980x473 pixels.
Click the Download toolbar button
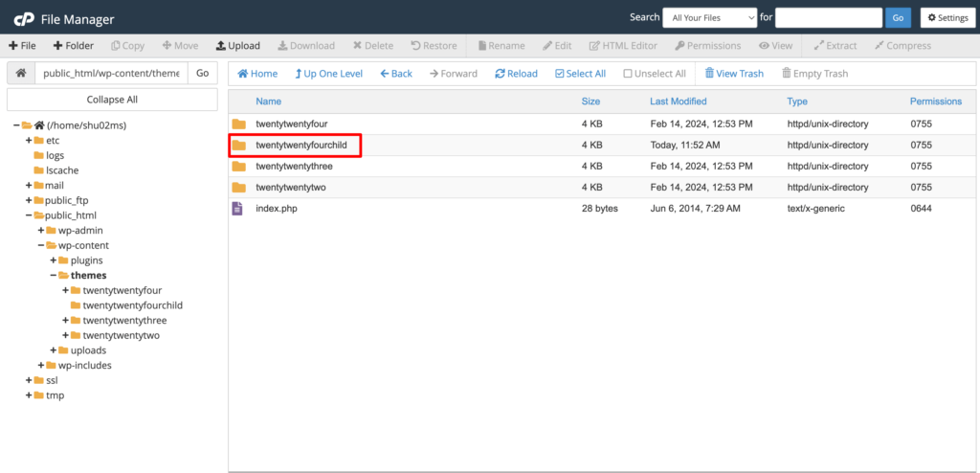(306, 46)
